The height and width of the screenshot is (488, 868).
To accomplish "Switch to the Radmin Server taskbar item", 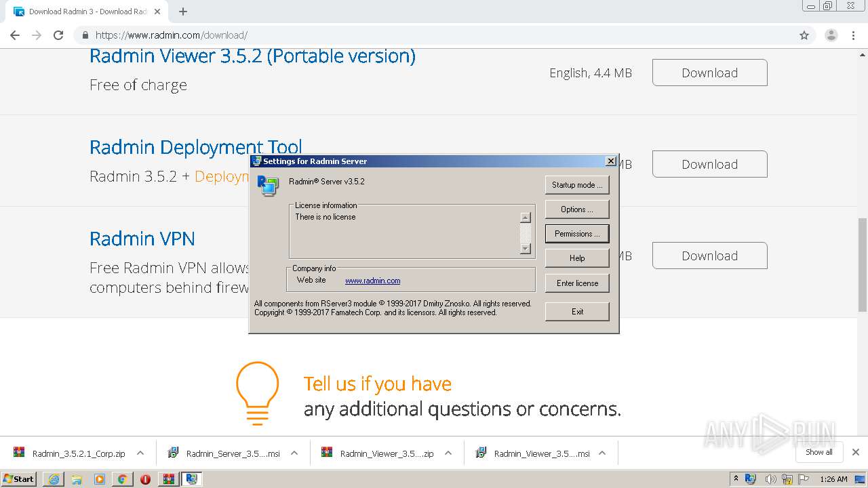I will click(x=191, y=479).
